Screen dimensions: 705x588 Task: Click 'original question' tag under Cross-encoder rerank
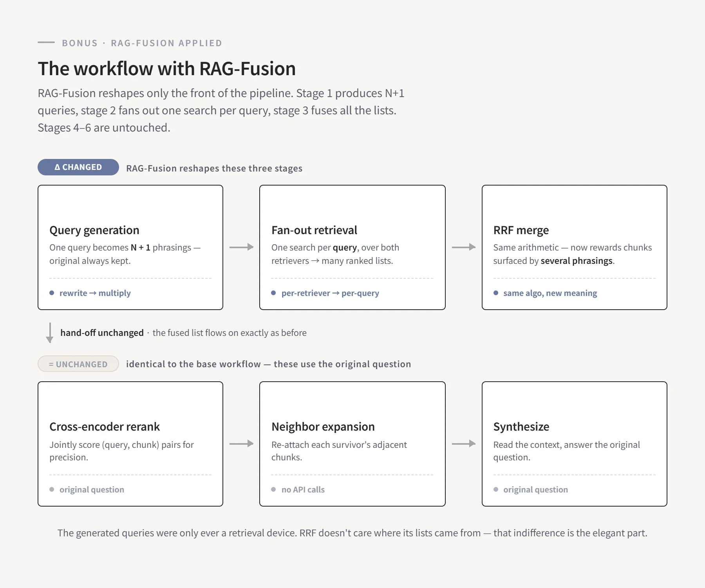click(92, 490)
